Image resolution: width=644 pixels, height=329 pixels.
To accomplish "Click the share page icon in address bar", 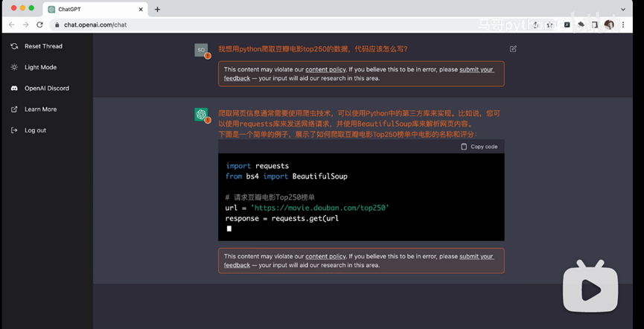I will click(536, 25).
